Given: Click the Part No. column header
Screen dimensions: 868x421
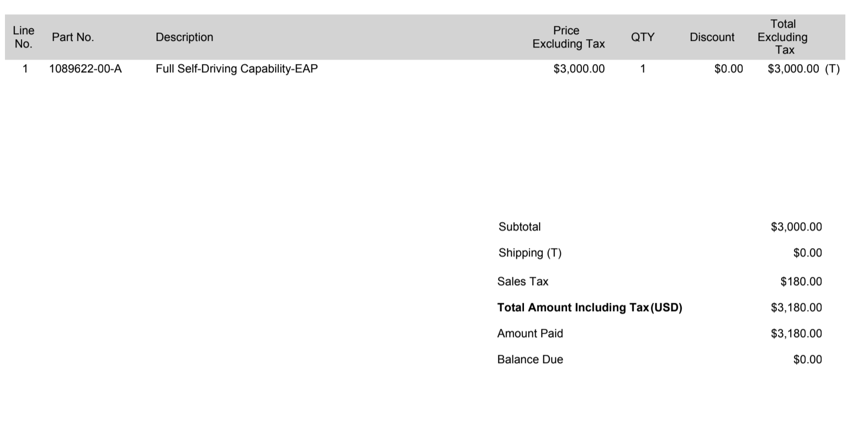Looking at the screenshot, I should coord(73,37).
